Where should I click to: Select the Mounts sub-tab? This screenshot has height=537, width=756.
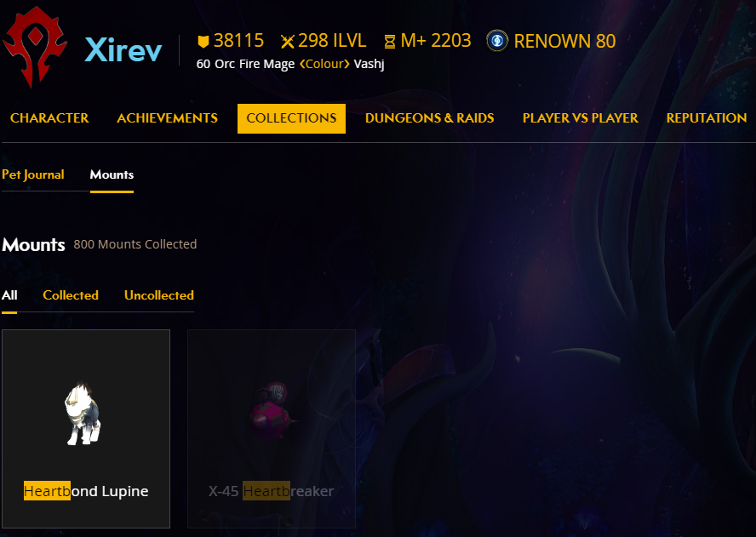[x=112, y=174]
